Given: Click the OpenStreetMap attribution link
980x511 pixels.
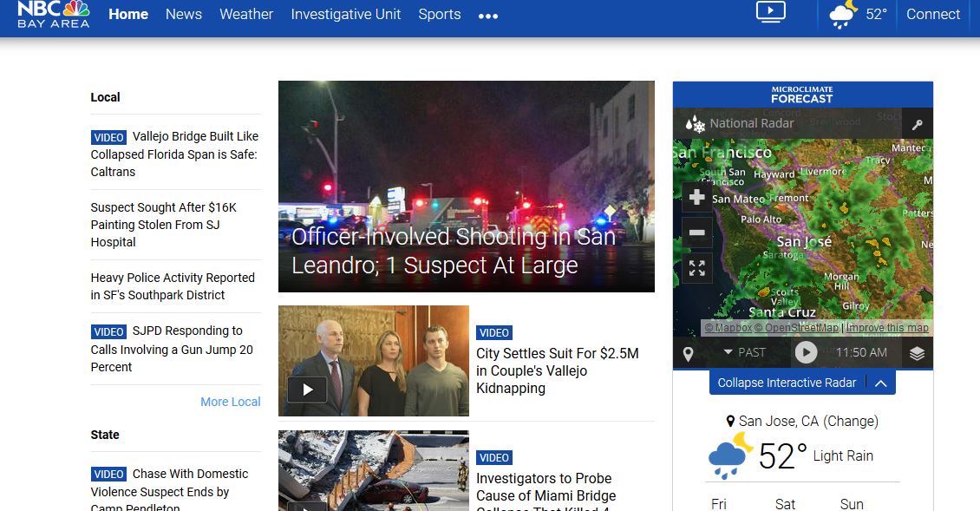Looking at the screenshot, I should point(797,328).
